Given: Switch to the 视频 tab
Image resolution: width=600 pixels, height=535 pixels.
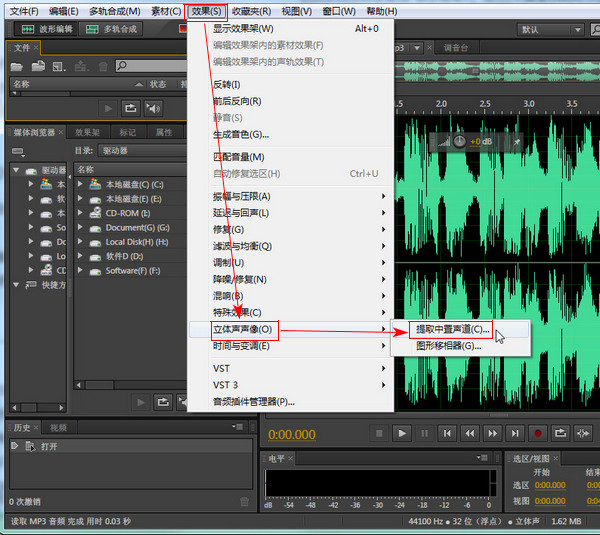Looking at the screenshot, I should 59,427.
